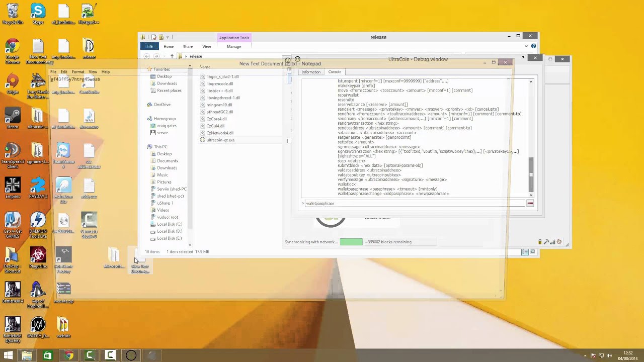Open Cat-A-Cat GAMES desktop shortcut
The width and height of the screenshot is (644, 362).
click(x=13, y=226)
